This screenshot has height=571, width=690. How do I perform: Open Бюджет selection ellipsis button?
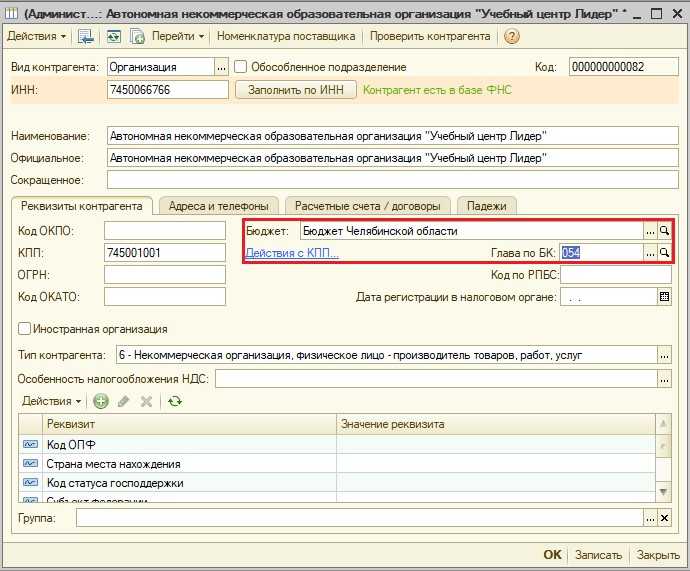(650, 231)
